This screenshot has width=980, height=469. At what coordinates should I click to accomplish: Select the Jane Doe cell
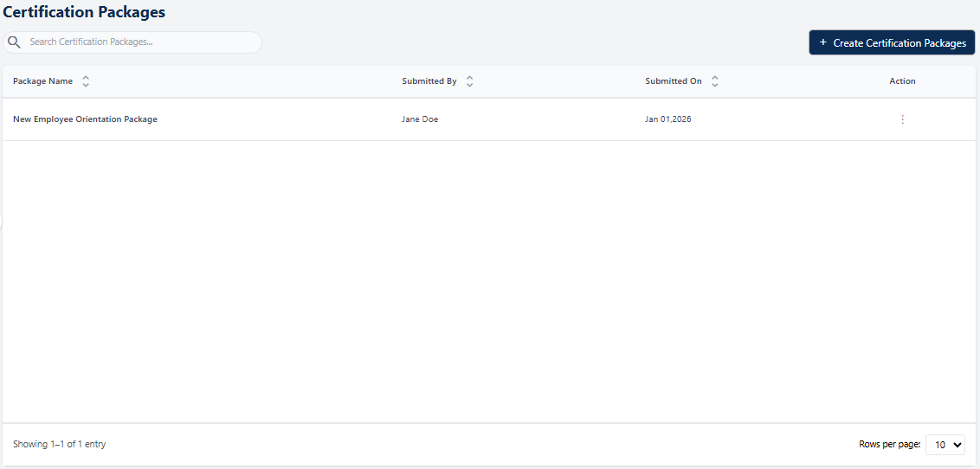click(420, 119)
